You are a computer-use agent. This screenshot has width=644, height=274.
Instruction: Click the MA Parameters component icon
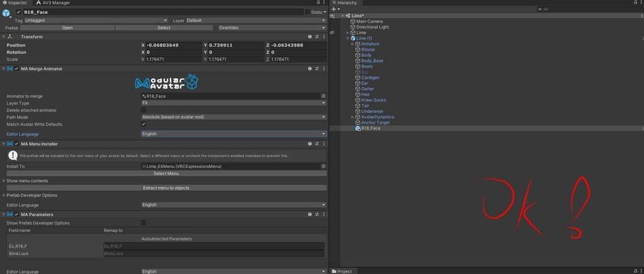10,214
